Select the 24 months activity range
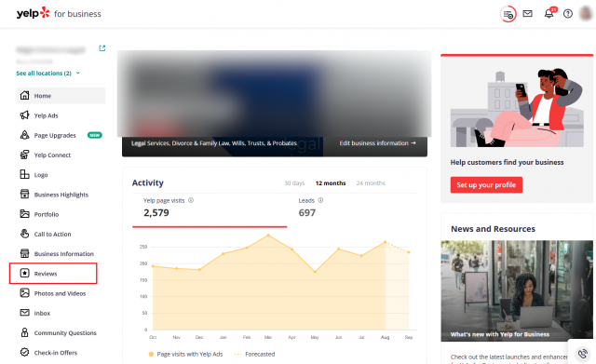 click(371, 183)
